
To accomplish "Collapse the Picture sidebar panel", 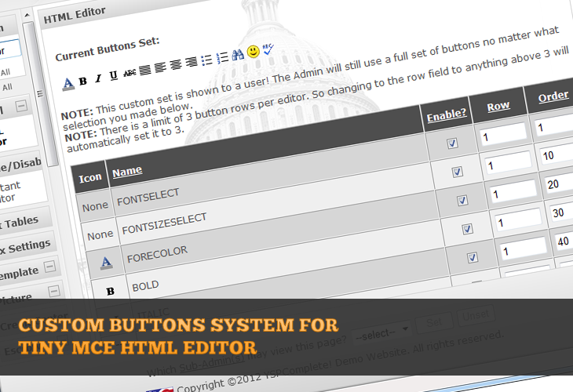I will [54, 292].
